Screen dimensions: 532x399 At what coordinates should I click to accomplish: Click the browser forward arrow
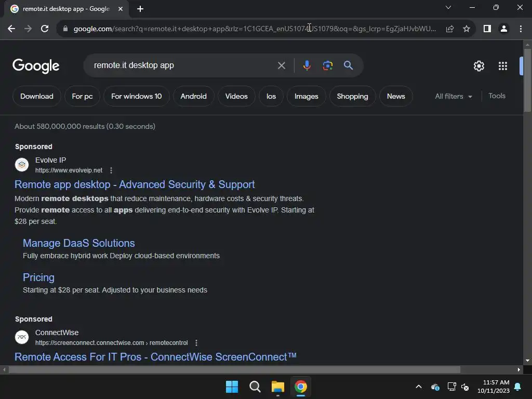(28, 29)
